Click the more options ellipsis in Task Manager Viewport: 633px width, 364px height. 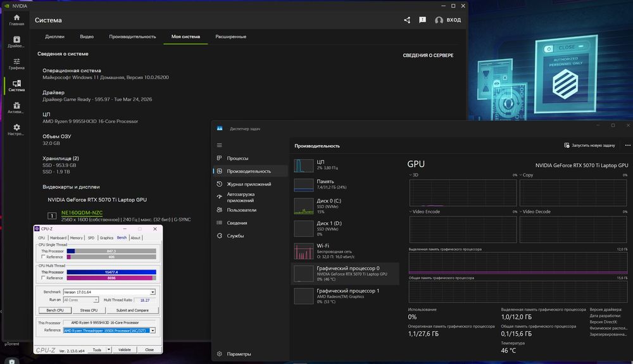pyautogui.click(x=627, y=145)
